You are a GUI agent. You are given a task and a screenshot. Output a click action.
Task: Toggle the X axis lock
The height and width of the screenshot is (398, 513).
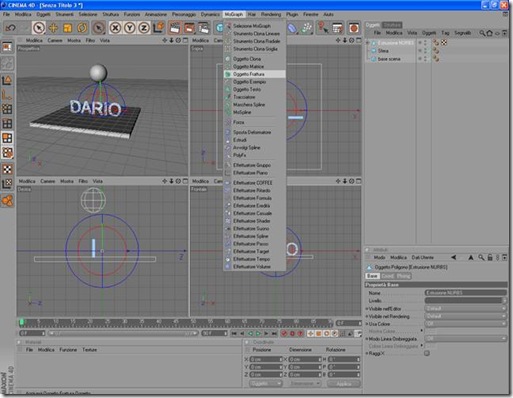[115, 28]
